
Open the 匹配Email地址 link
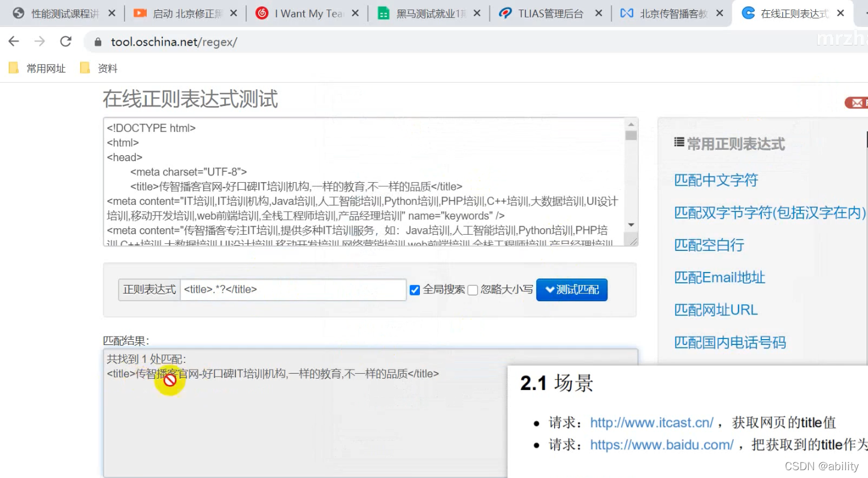pyautogui.click(x=719, y=277)
